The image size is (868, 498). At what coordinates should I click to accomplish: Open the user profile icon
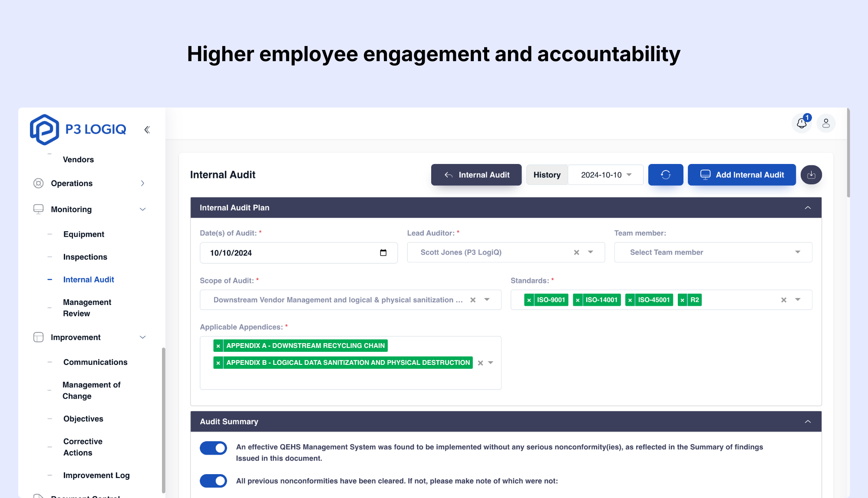coord(826,123)
